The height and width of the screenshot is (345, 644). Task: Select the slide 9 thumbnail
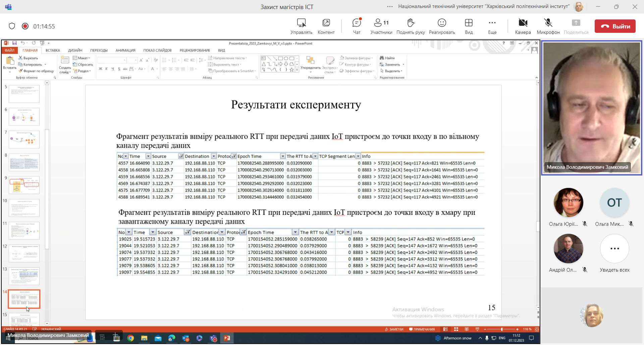24,185
